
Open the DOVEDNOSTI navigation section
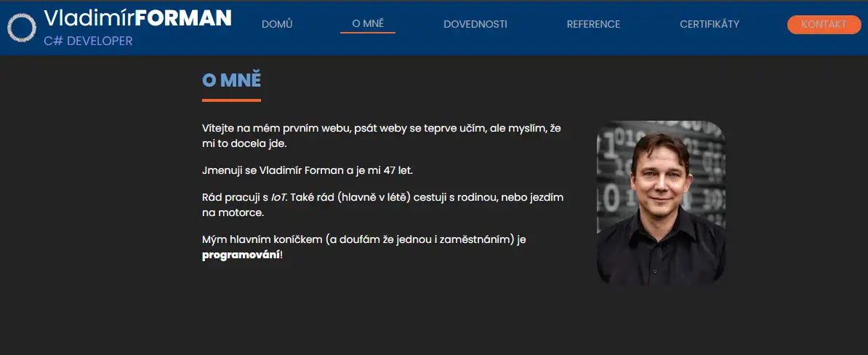click(475, 24)
